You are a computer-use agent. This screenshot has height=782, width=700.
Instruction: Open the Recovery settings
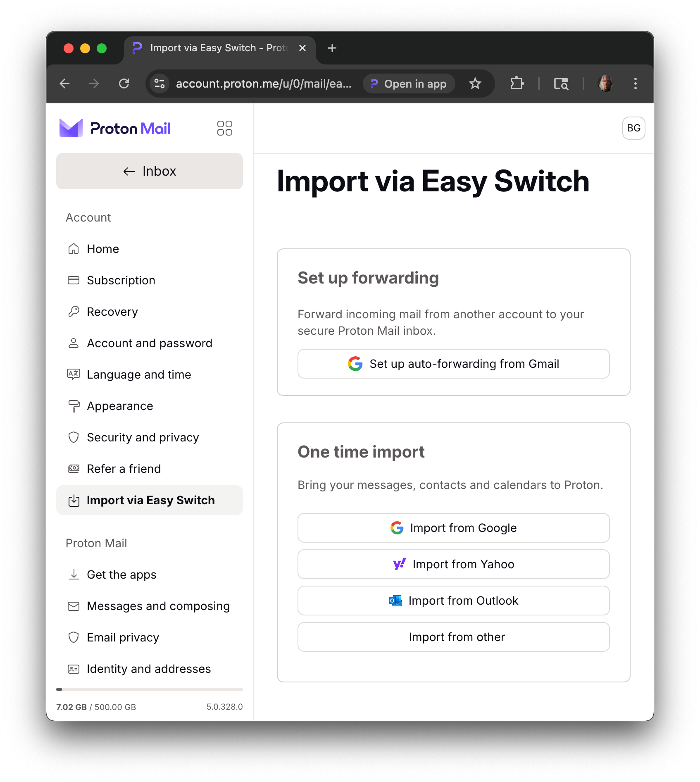click(x=150, y=312)
